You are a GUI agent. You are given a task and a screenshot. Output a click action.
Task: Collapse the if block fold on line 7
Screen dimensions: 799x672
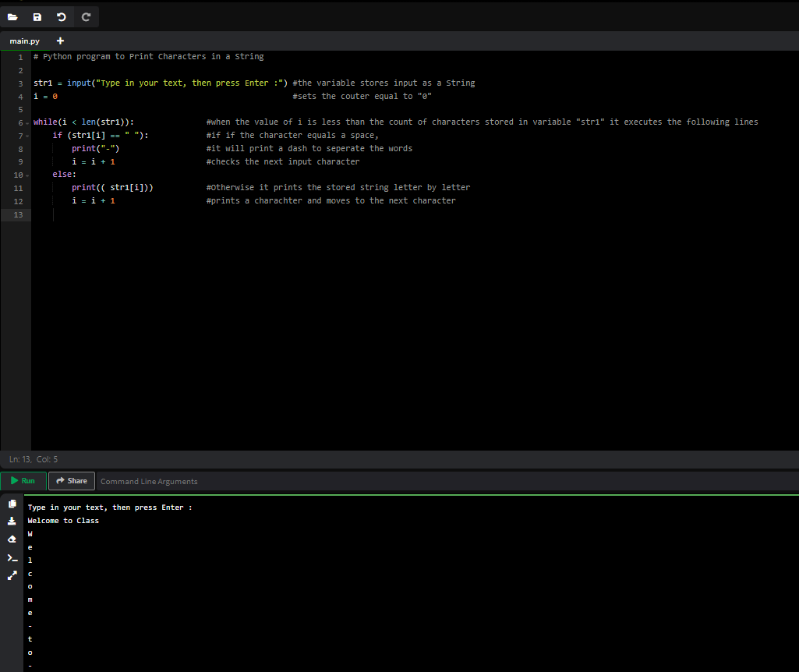[27, 136]
